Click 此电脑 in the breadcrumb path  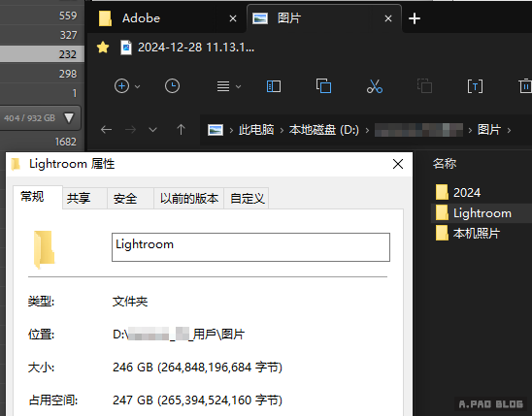[256, 130]
